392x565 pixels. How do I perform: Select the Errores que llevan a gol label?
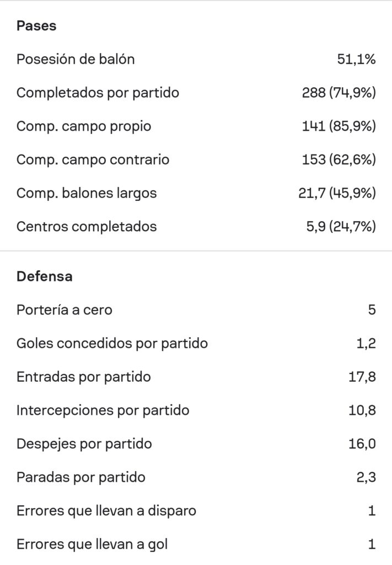coord(92,545)
